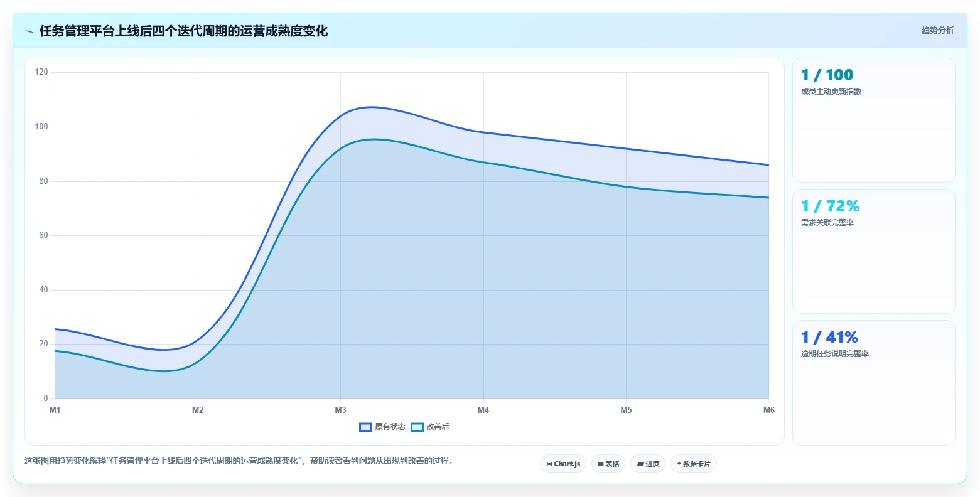Screen dimensions: 980x497
Task: Click the chart title 任务管理平台上线后 heading
Action: pos(183,31)
